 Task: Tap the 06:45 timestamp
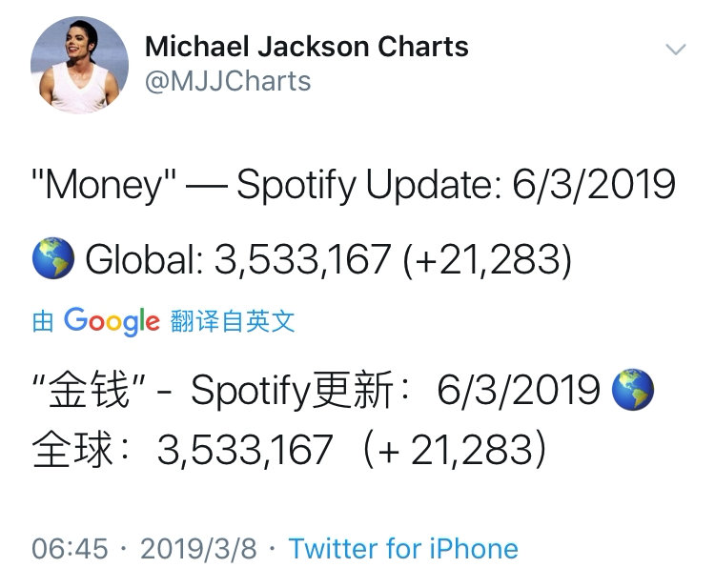(x=70, y=548)
